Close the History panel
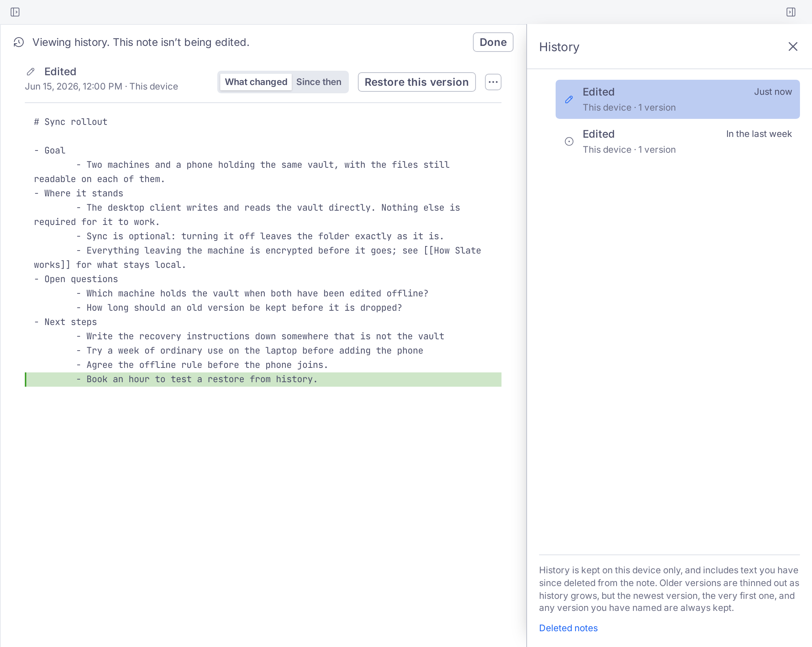Viewport: 812px width, 647px height. click(x=793, y=47)
